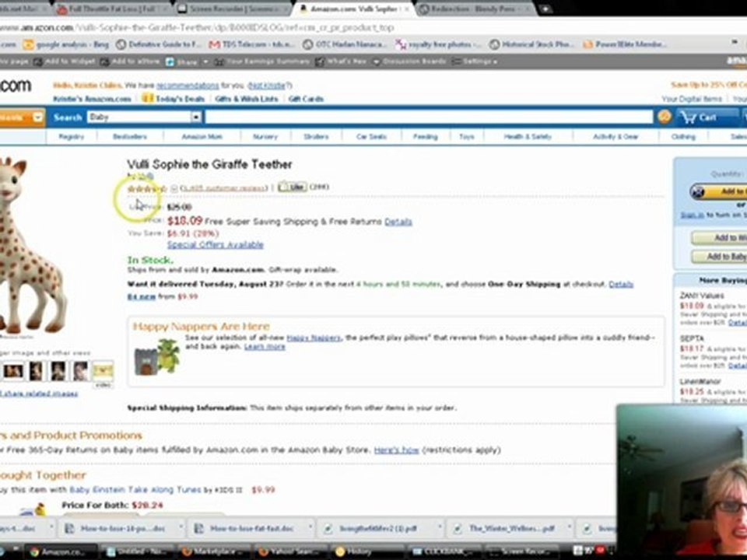Screen dimensions: 747x560
Task: Open Here's how returns link
Action: pyautogui.click(x=396, y=450)
